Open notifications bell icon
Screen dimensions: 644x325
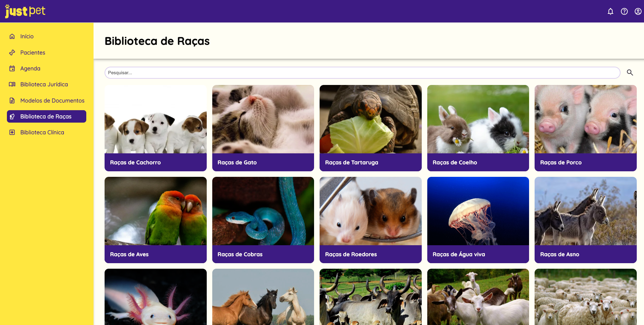tap(611, 11)
